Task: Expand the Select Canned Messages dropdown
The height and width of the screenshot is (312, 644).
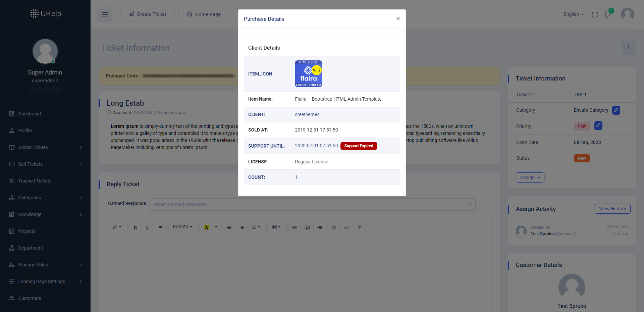Action: point(312,204)
